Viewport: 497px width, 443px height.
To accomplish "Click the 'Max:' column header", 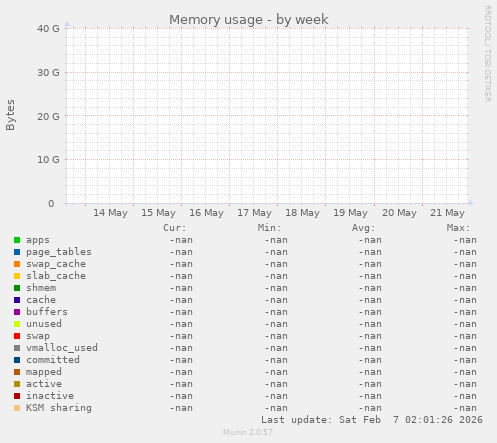I will [x=458, y=228].
